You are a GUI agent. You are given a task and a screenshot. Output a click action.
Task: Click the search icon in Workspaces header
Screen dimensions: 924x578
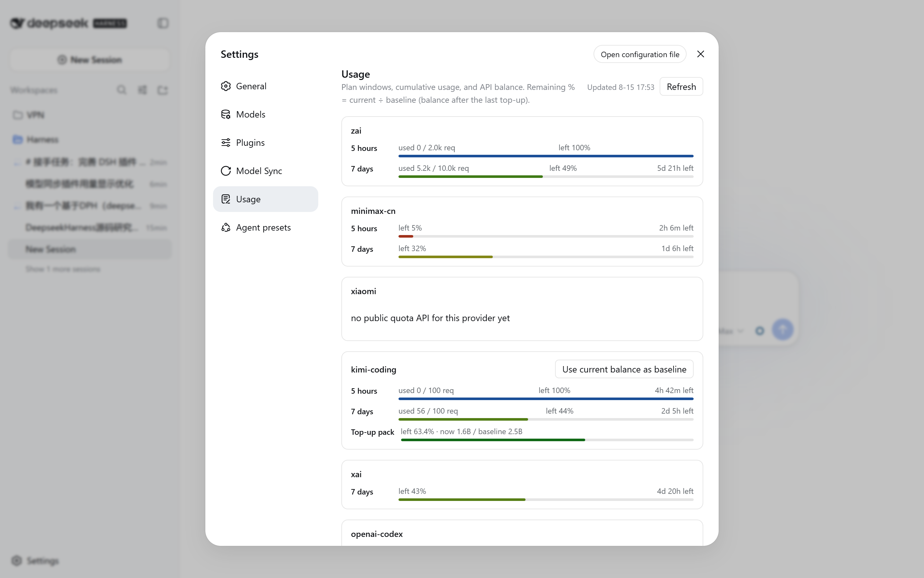121,90
